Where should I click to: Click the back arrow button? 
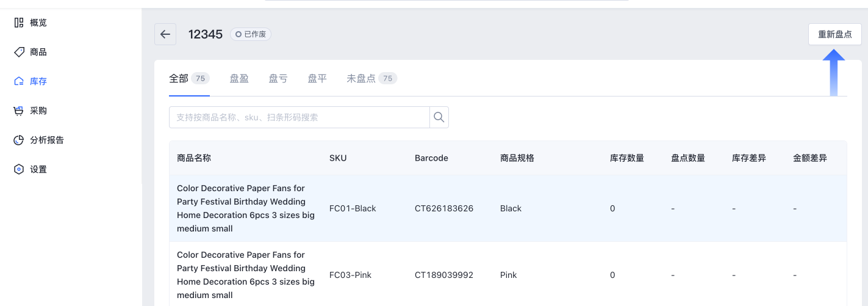[x=165, y=34]
